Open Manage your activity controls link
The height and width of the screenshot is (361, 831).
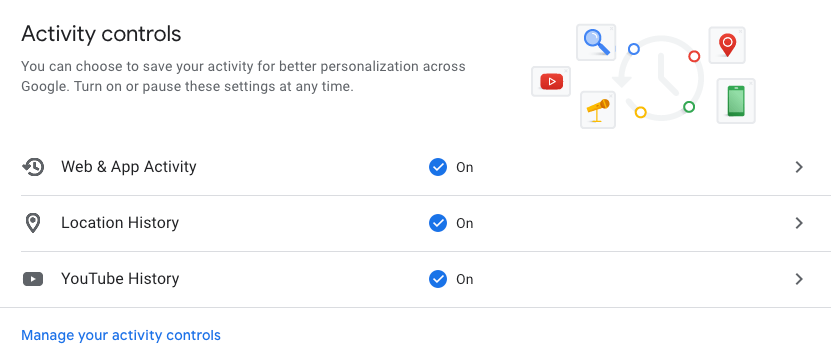(x=121, y=336)
